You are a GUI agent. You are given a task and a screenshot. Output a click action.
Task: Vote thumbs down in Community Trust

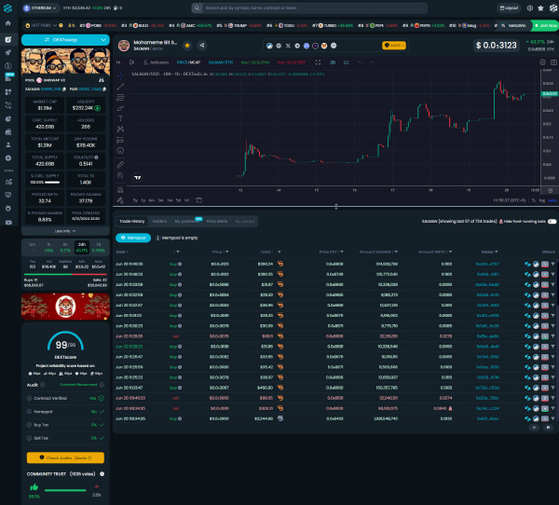96,487
